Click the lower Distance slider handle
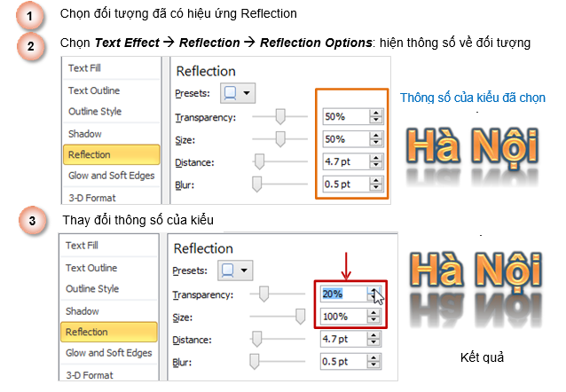The image size is (566, 392). click(x=259, y=338)
